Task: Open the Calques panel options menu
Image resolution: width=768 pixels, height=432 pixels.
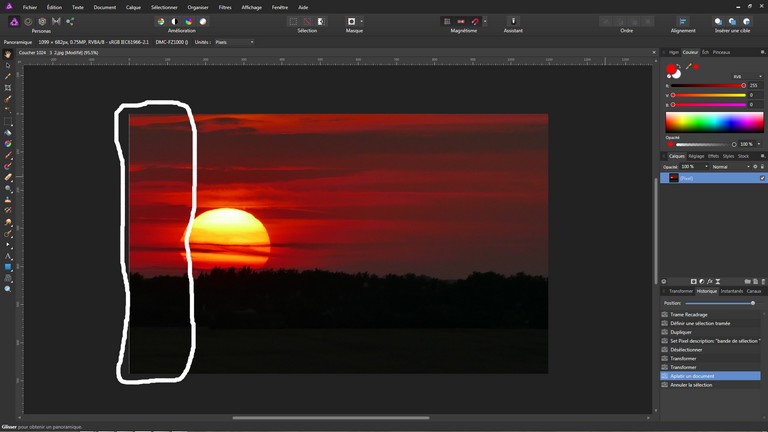Action: coord(763,156)
